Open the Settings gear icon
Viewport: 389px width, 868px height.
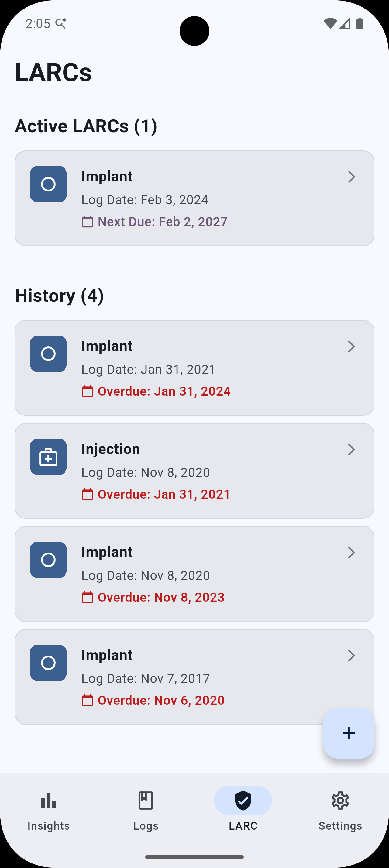[340, 801]
